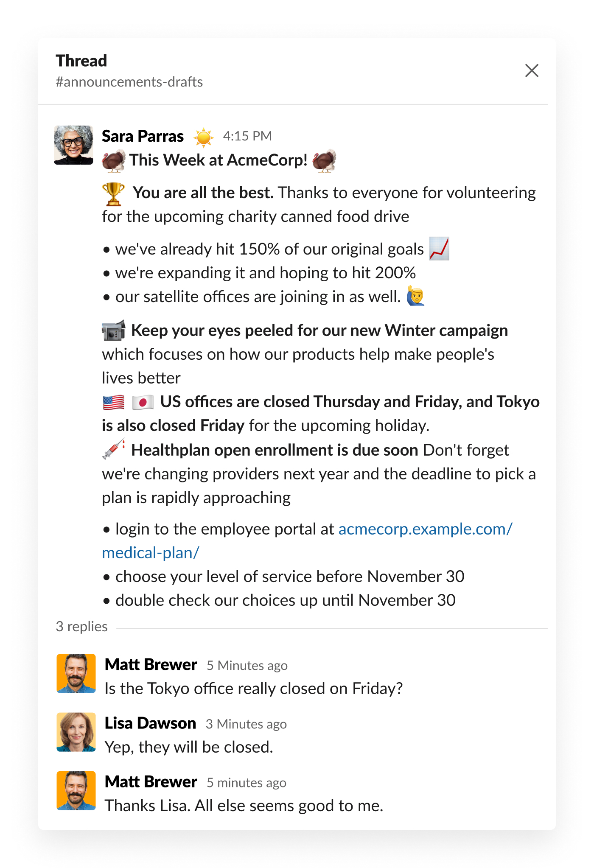Click '5 Minutes ago' on Matt Brewer's first reply
The image size is (594, 868).
click(x=247, y=665)
